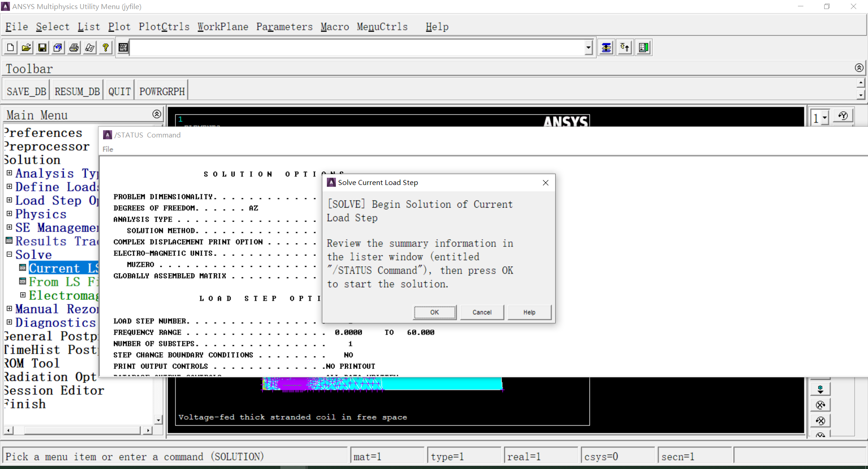Click the Report Generator icon
Screen dimensions: 868x469
(x=90, y=47)
